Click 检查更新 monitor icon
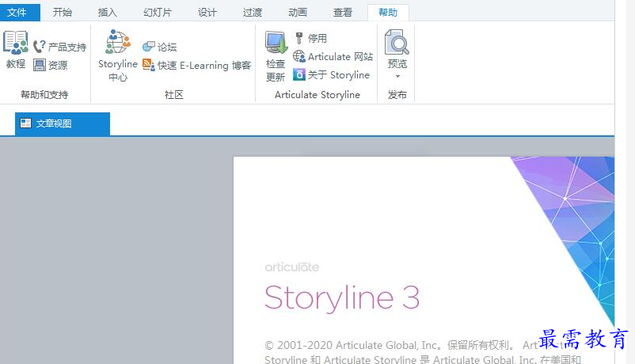This screenshot has width=635, height=364. 276,43
